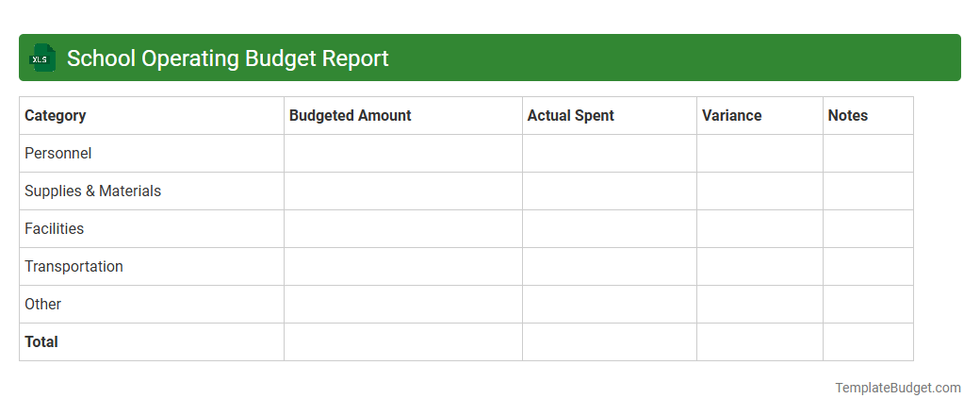This screenshot has height=415, width=980.
Task: Click the Transportation row label
Action: click(73, 266)
